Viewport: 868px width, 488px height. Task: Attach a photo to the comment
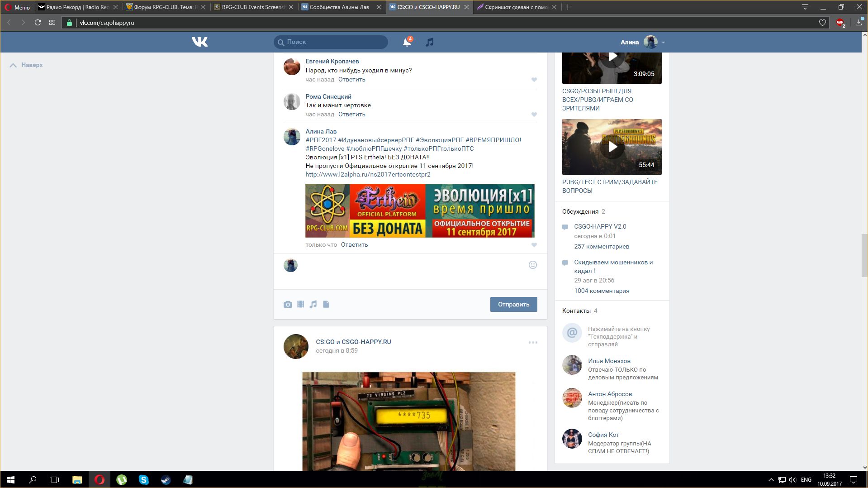[x=288, y=304]
